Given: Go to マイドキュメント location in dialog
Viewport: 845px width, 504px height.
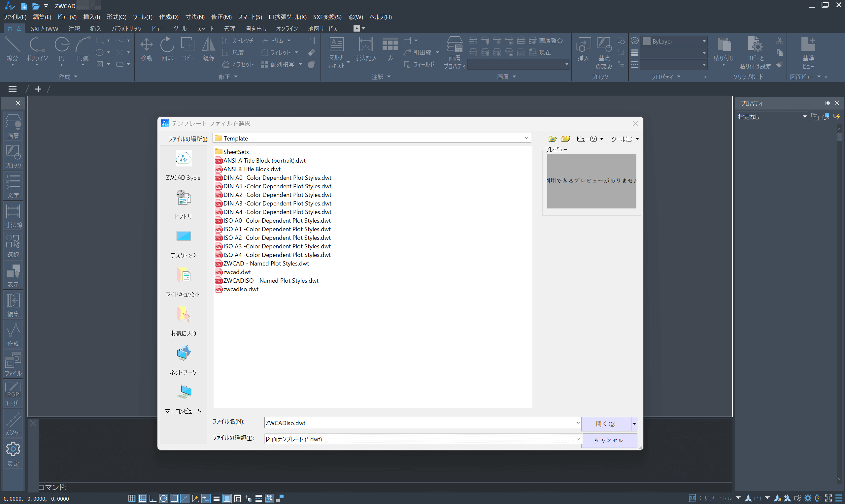Looking at the screenshot, I should [x=183, y=283].
